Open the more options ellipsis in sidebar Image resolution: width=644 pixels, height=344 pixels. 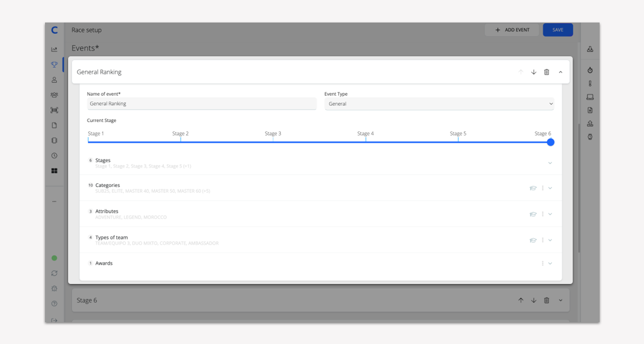click(54, 201)
